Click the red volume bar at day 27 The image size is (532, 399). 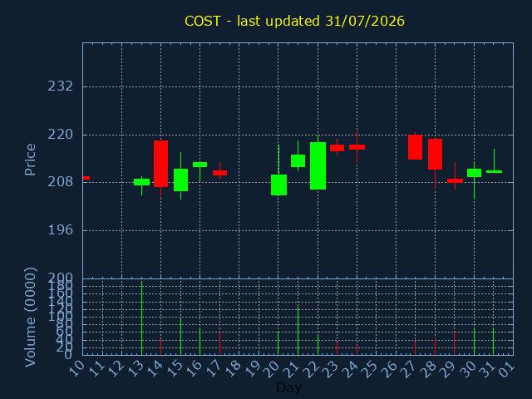[x=416, y=348]
